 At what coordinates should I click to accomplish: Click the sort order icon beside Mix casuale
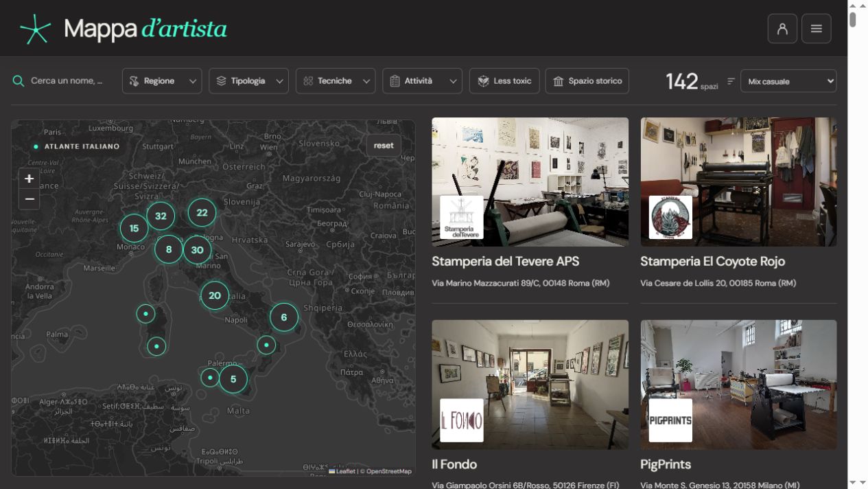(x=731, y=81)
